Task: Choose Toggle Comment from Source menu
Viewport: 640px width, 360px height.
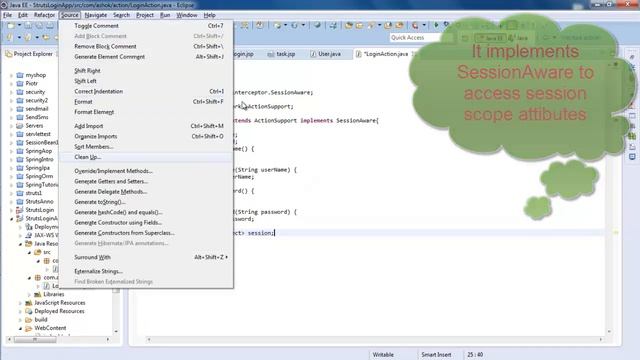Action: 146,26
